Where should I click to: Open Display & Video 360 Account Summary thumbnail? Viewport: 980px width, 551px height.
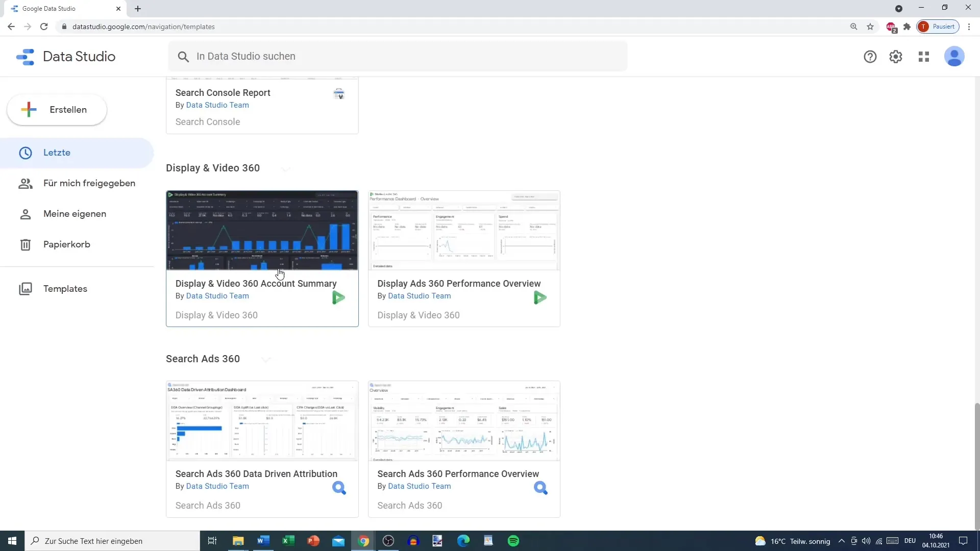[x=262, y=231]
